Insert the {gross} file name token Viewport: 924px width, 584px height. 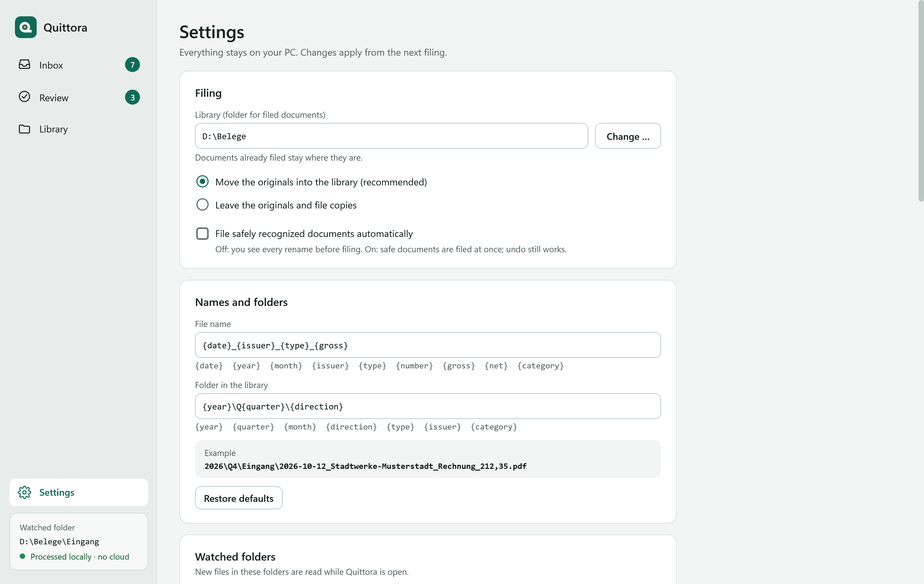tap(459, 366)
